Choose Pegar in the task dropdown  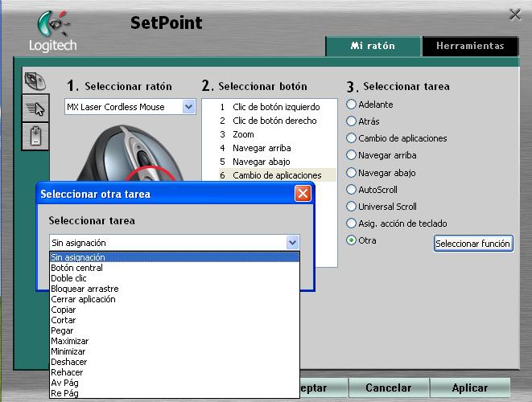(175, 330)
